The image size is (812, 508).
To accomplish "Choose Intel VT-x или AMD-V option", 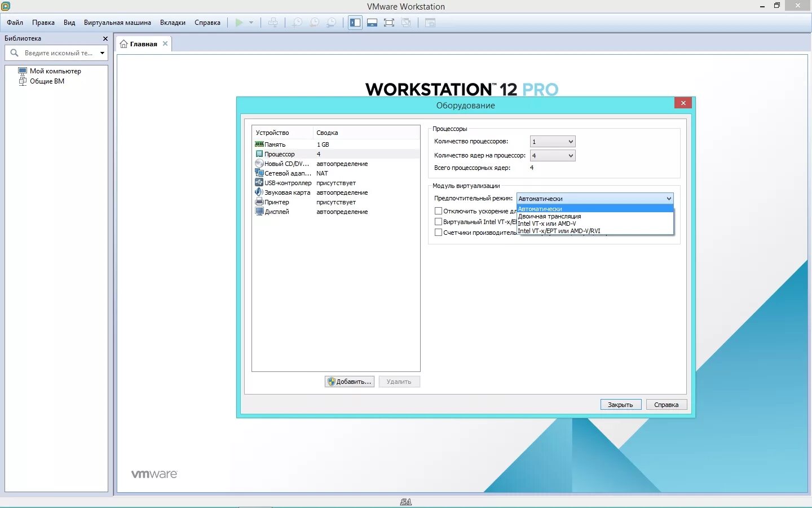I will point(595,224).
